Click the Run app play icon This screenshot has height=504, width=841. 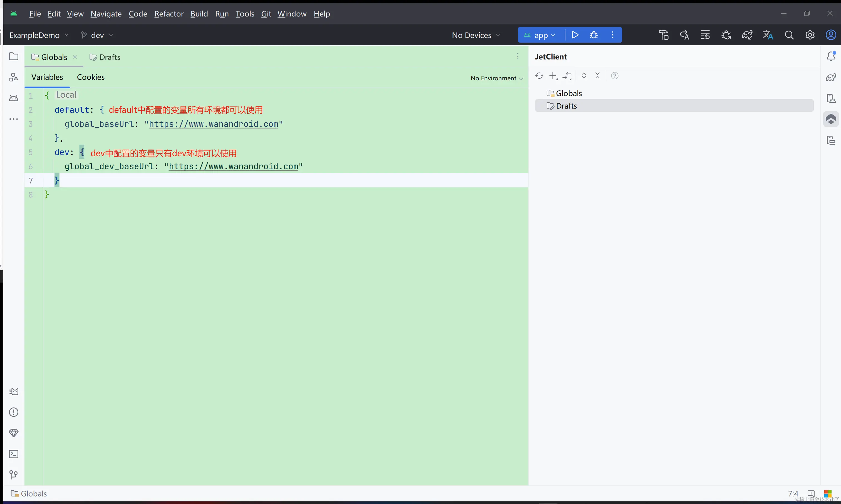[575, 35]
